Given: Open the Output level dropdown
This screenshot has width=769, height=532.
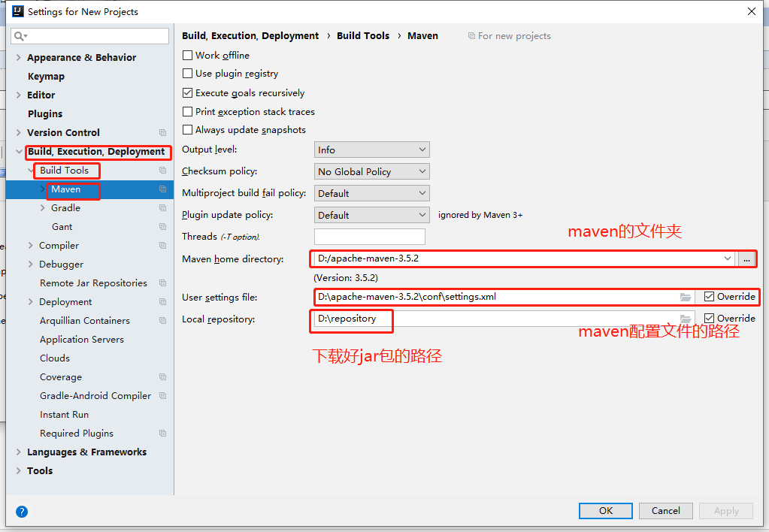Looking at the screenshot, I should 372,150.
